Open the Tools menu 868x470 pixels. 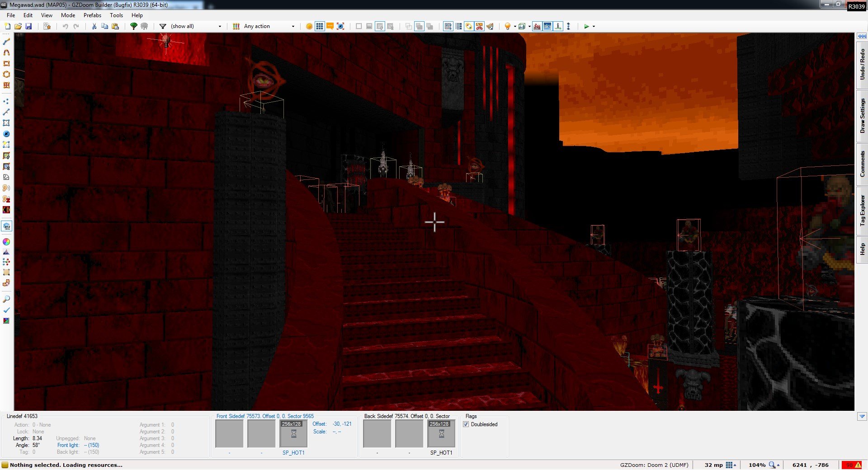(x=116, y=15)
